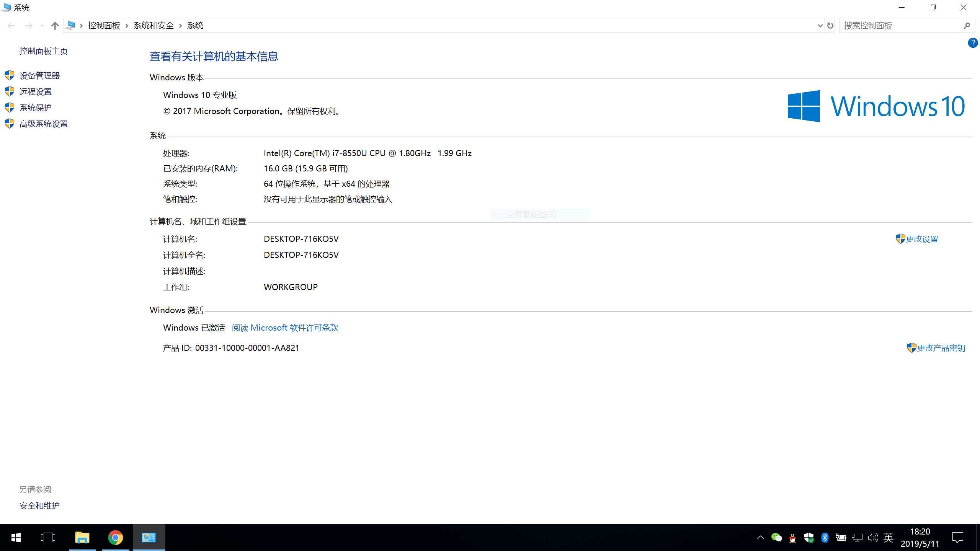Open WeChat tray icon
Viewport: 980px width, 551px height.
(777, 538)
